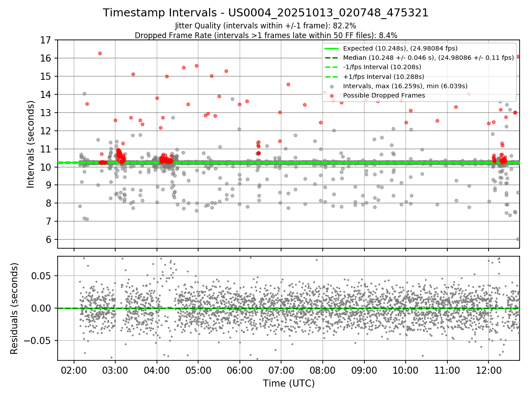This screenshot has height=399, width=532.
Task: Click the 'Jitter Quality' subtitle line
Action: pyautogui.click(x=266, y=26)
